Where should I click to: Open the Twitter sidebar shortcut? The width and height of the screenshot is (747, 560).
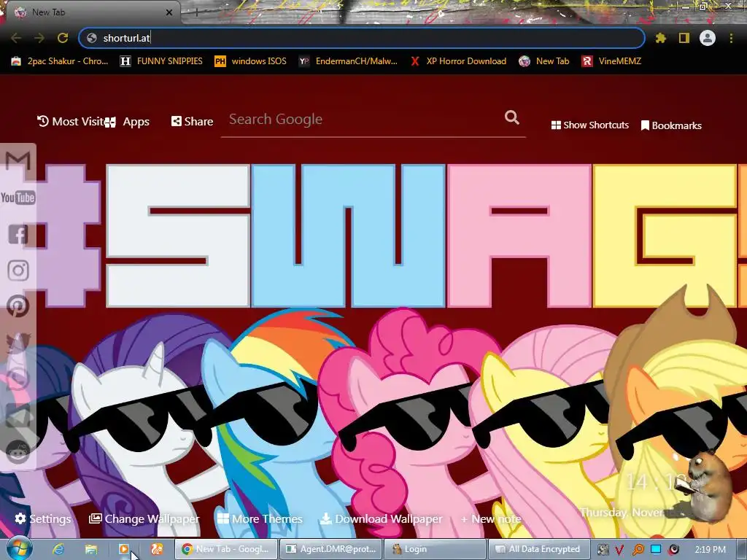click(18, 343)
